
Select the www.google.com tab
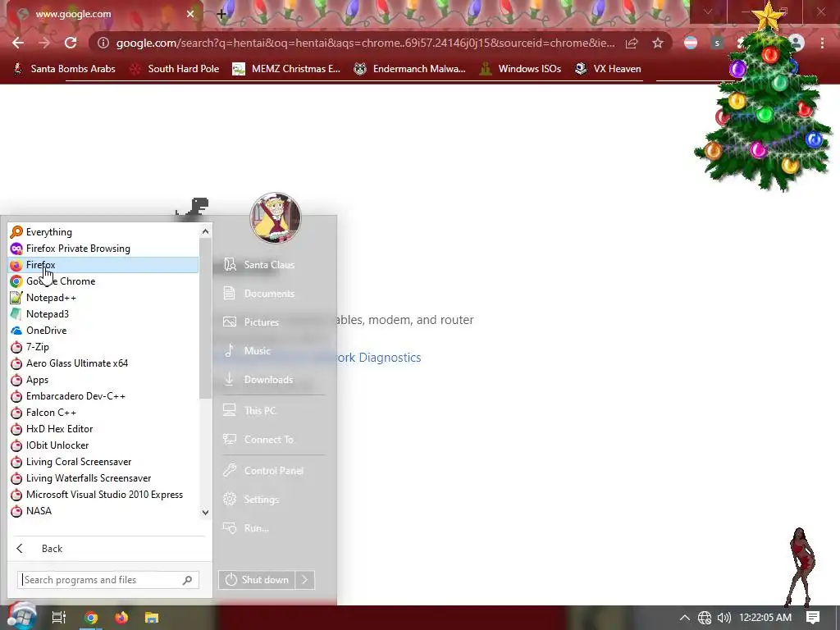pos(102,14)
